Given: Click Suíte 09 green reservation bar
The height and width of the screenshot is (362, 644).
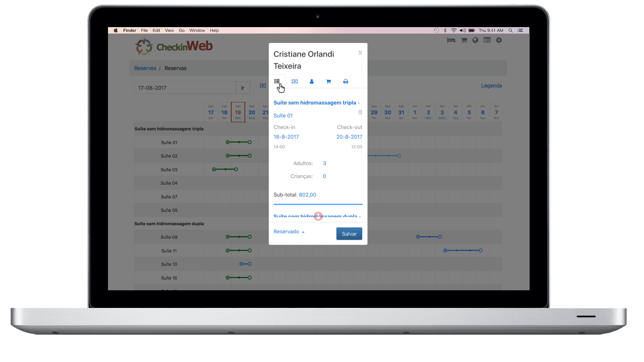Looking at the screenshot, I should point(238,237).
